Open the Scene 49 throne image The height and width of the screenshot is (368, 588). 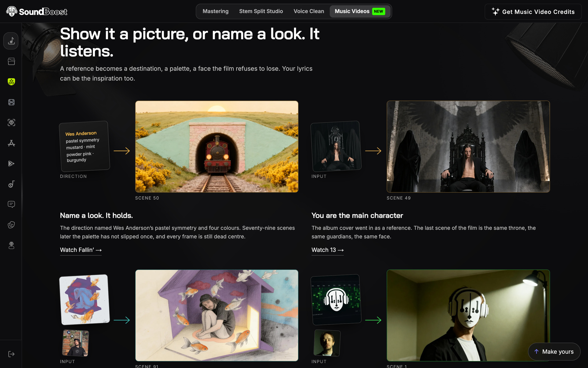[x=468, y=147]
